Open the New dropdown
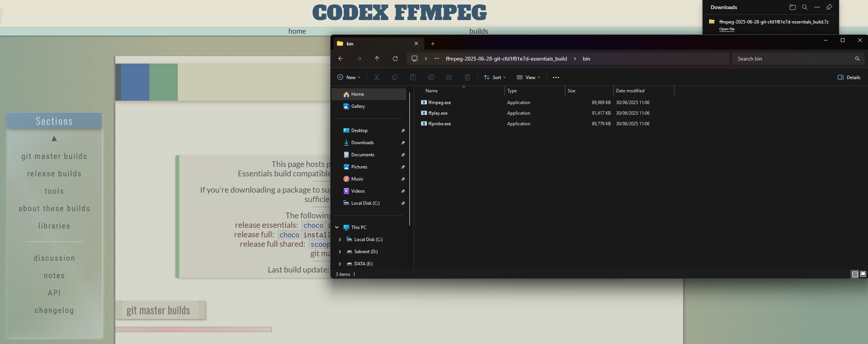868x344 pixels. pos(349,77)
